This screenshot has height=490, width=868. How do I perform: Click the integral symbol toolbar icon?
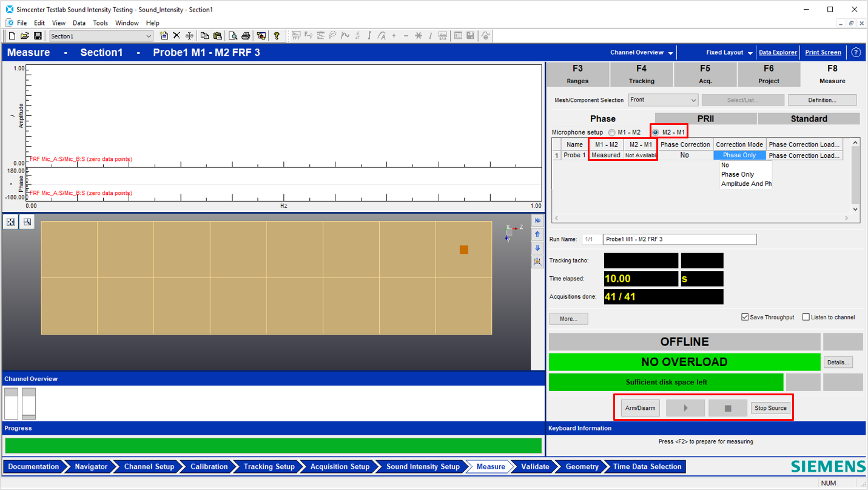pyautogui.click(x=369, y=36)
